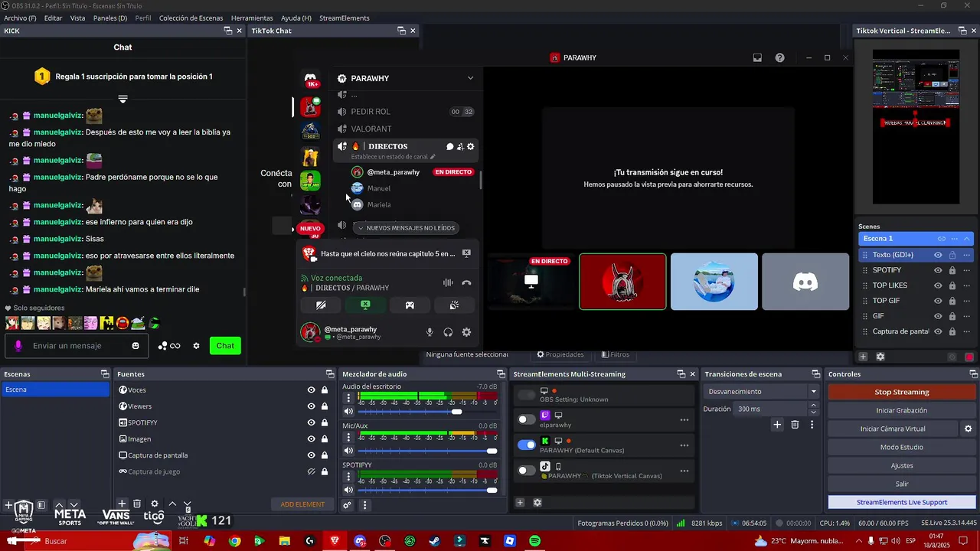Open virtual camera settings gear
This screenshot has height=551, width=980.
pos(968,429)
